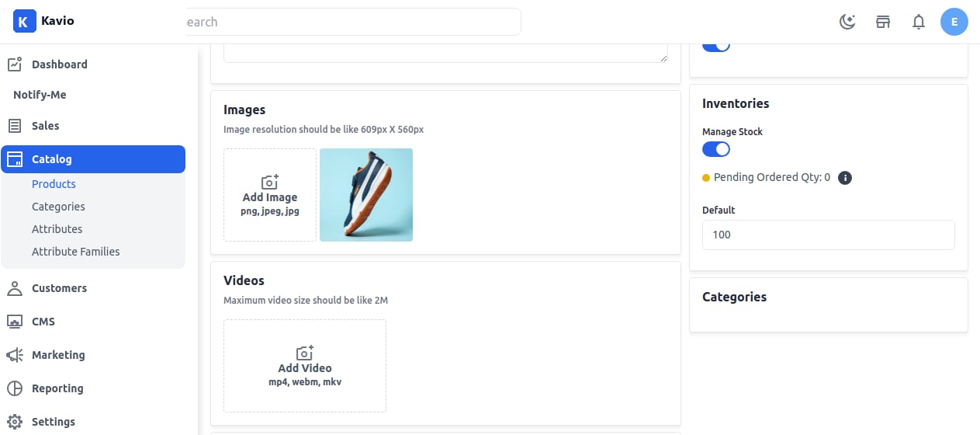Go to Attribute Families page

click(x=75, y=252)
